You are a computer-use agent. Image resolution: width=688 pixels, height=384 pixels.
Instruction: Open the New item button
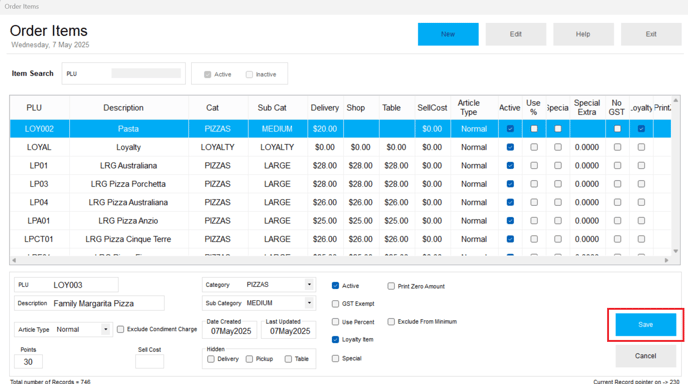coord(448,34)
